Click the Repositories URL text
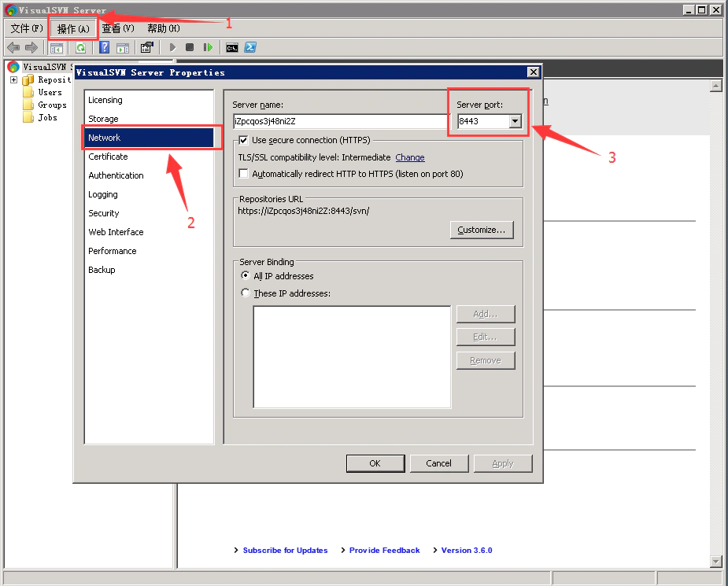This screenshot has height=586, width=728. coord(303,211)
